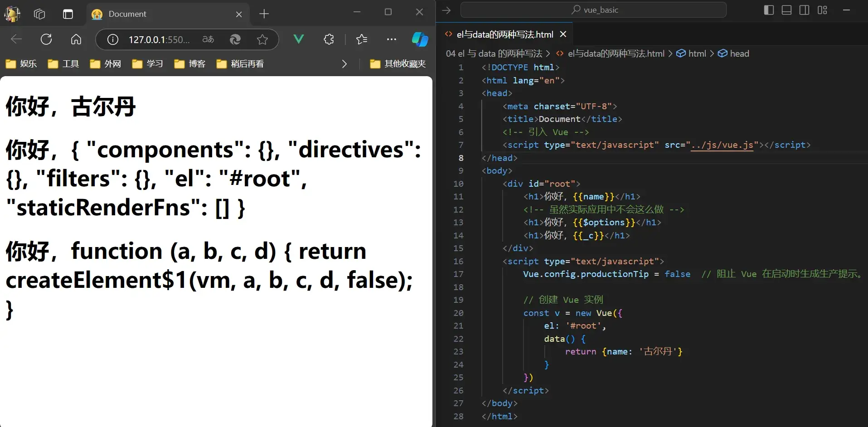This screenshot has width=868, height=427.
Task: Click the createElement$1 text in page
Action: tap(97, 280)
